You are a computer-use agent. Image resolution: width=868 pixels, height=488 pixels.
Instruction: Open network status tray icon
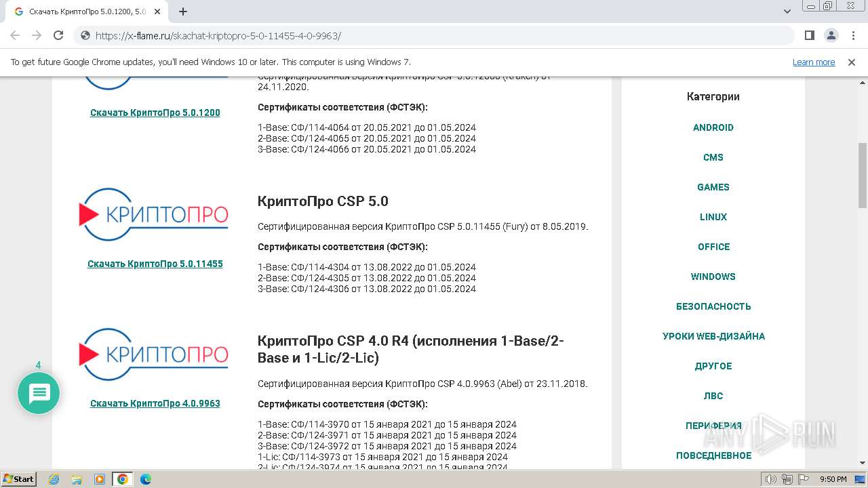[787, 479]
